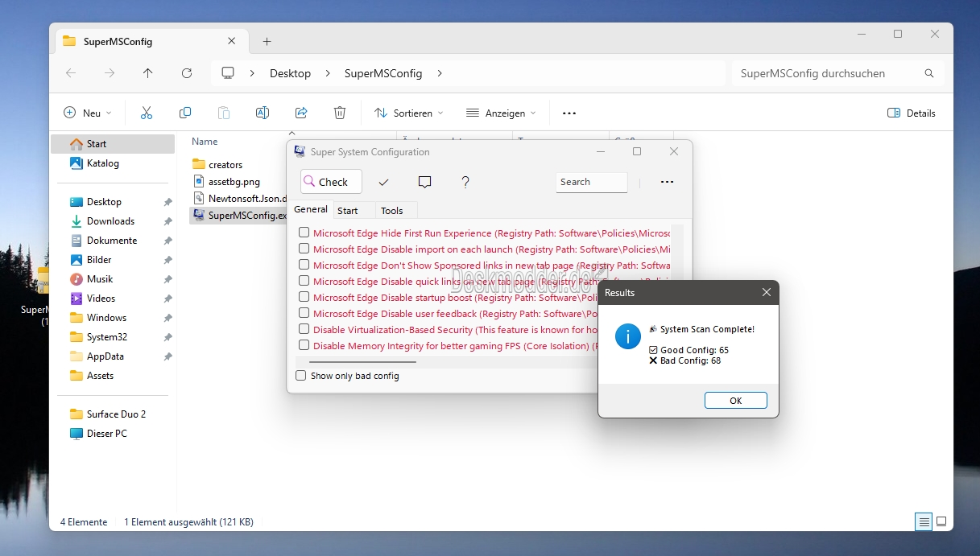
Task: Open Dieser PC in the sidebar
Action: pos(113,434)
